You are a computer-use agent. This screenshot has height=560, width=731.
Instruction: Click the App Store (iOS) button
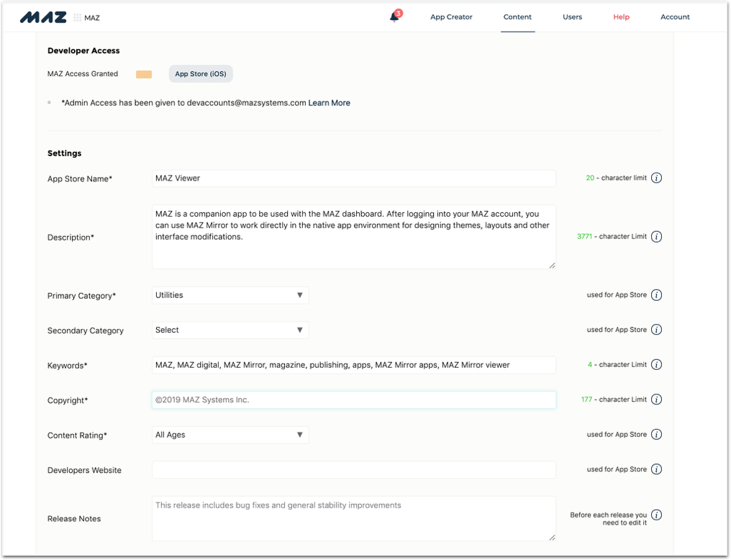pos(201,74)
